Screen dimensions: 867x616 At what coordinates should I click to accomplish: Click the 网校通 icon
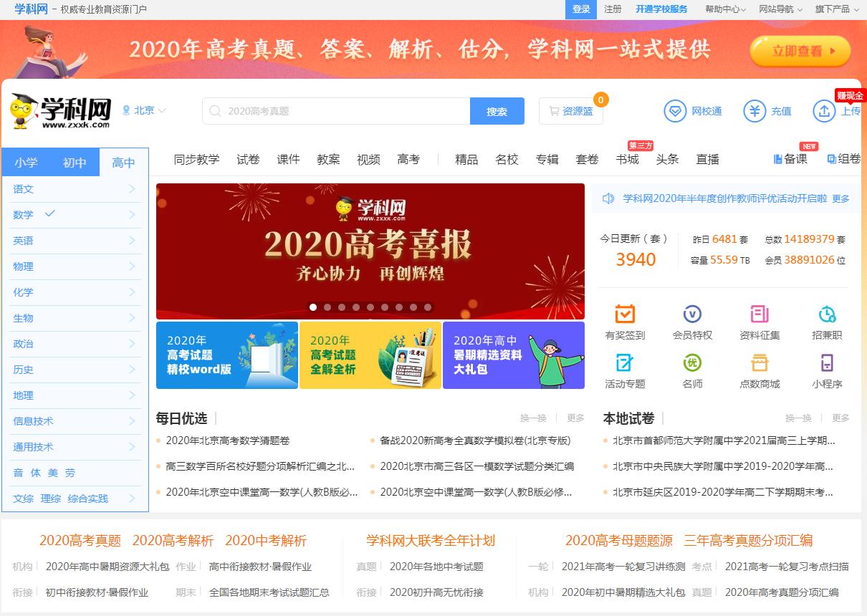pos(692,111)
